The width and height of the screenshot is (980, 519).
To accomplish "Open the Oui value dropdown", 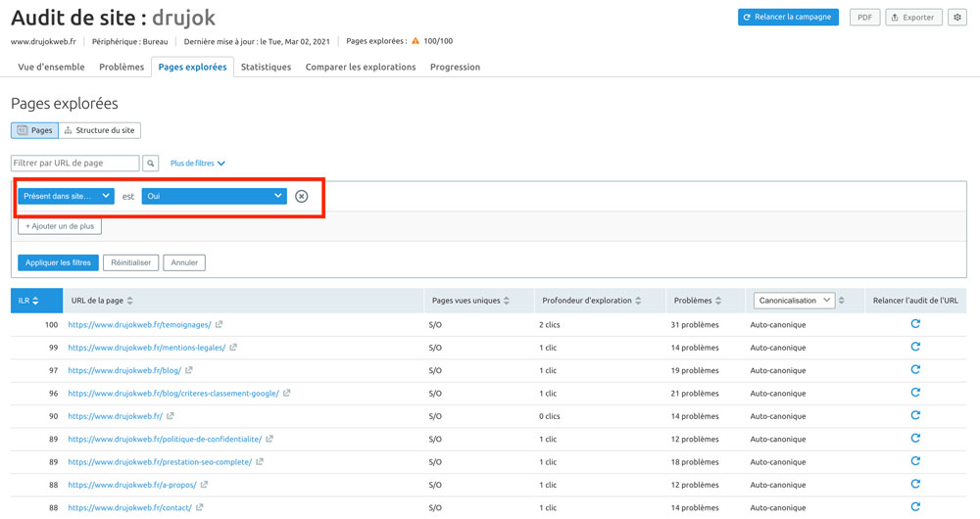I will pyautogui.click(x=215, y=196).
